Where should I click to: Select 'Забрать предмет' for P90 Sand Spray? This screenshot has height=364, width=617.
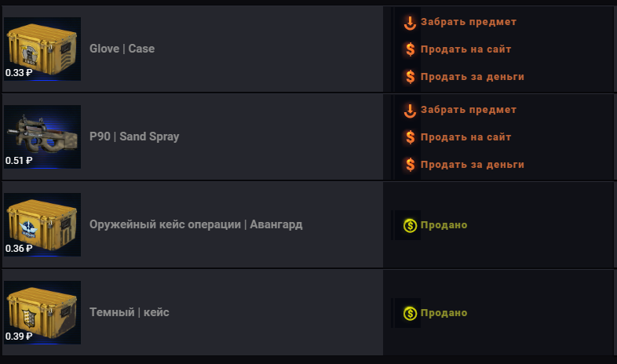click(469, 110)
